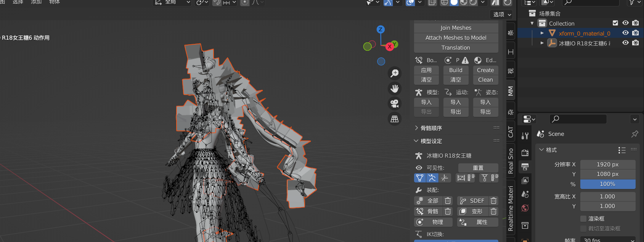The height and width of the screenshot is (242, 644).
Task: Expand the xform_0_material_0 tree item
Action: [542, 33]
